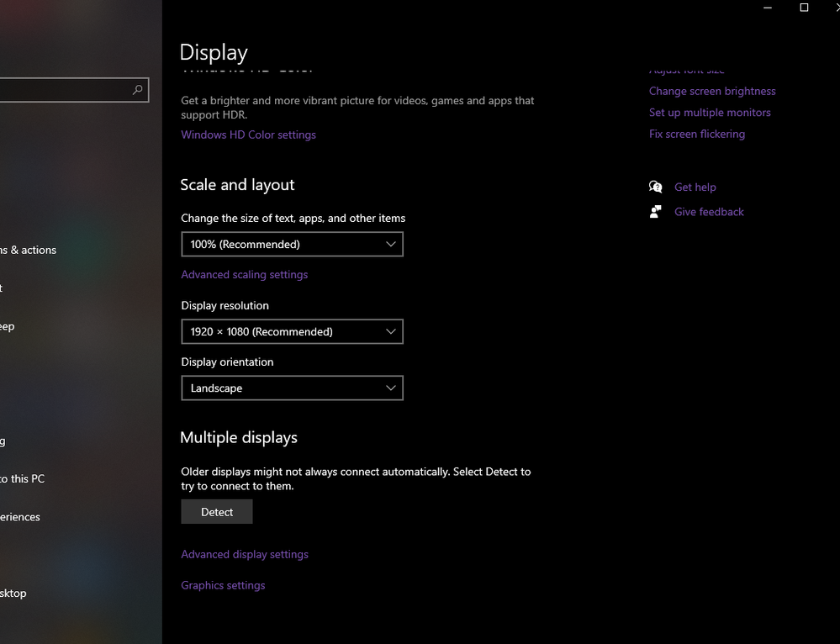The height and width of the screenshot is (644, 840).
Task: Select sidebar item ending in 'eep'
Action: (x=8, y=326)
